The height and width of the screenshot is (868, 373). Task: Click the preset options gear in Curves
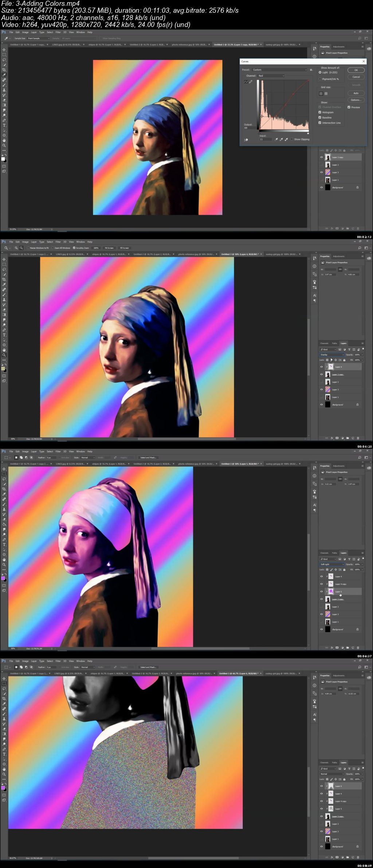tap(311, 70)
